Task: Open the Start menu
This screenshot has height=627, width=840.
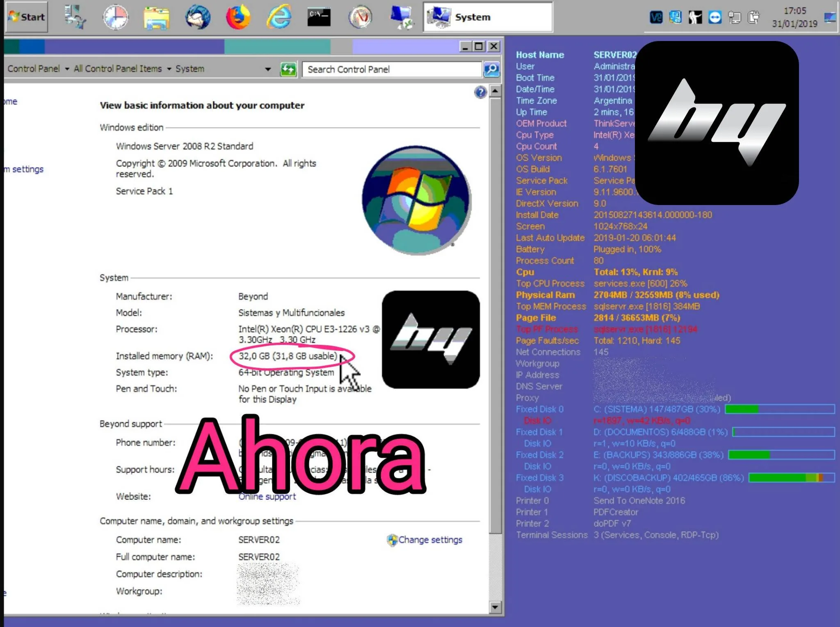Action: [x=27, y=17]
